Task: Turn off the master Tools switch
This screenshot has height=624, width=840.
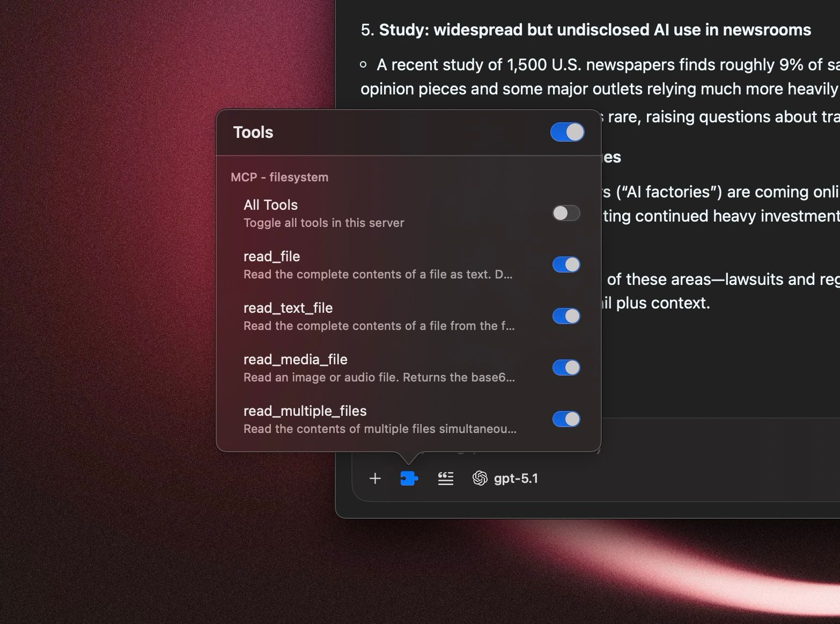Action: [567, 132]
